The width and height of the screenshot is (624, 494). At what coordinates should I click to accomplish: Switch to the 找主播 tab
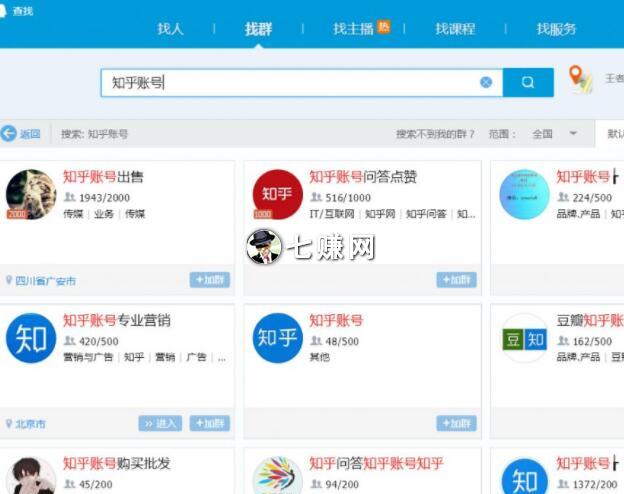tap(353, 29)
